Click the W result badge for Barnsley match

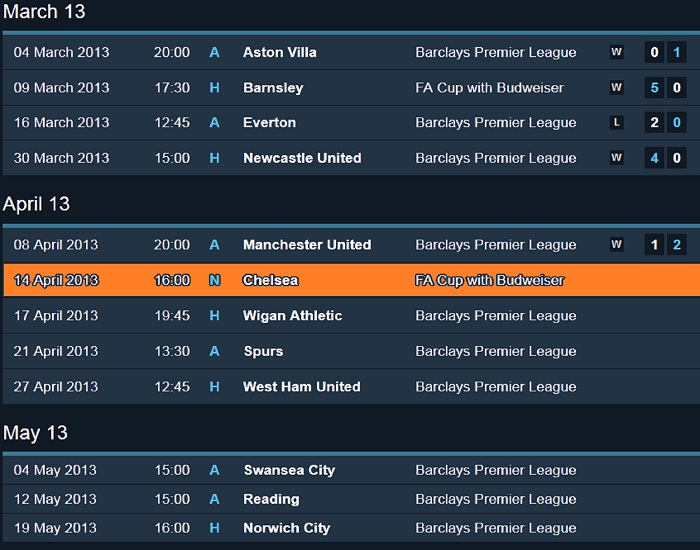617,88
